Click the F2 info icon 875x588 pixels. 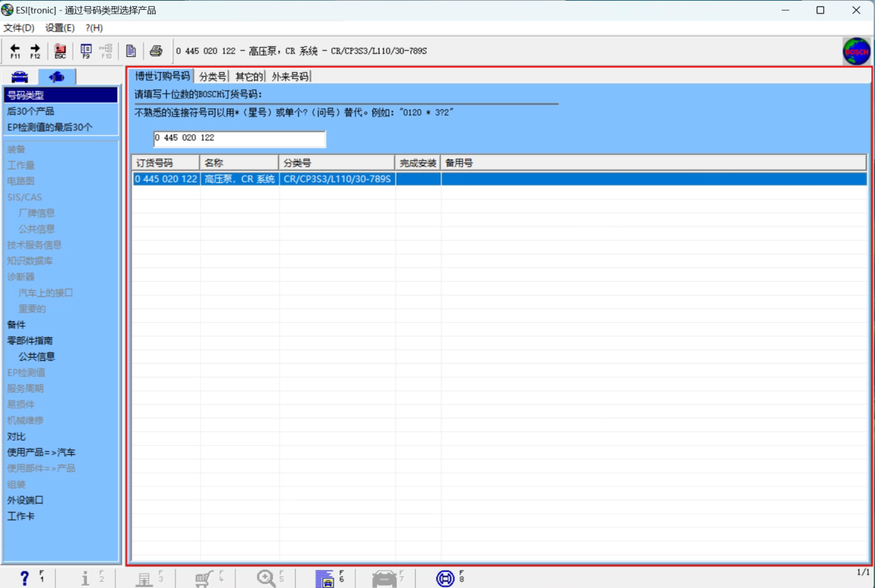coord(85,578)
